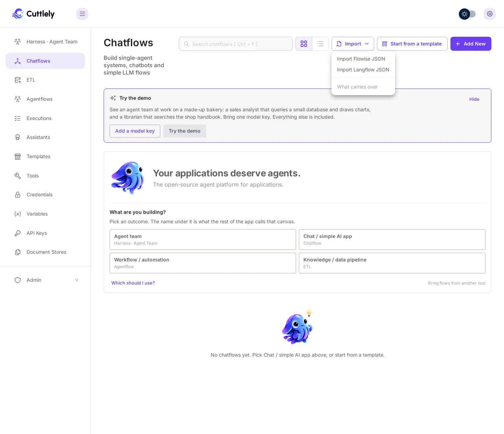Viewport: 504px width, 434px height.
Task: Click the Harness Agent Team sidebar icon
Action: pos(17,42)
